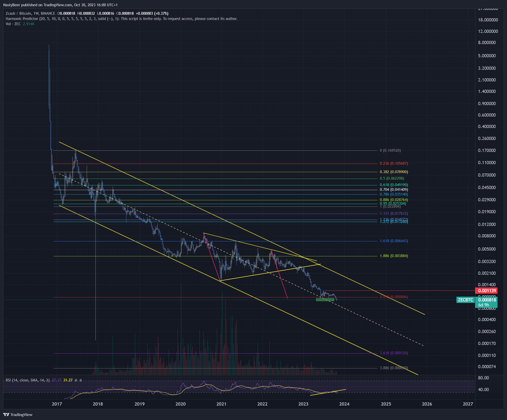Click the 2018 time axis label
The width and height of the screenshot is (507, 420).
coord(98,404)
